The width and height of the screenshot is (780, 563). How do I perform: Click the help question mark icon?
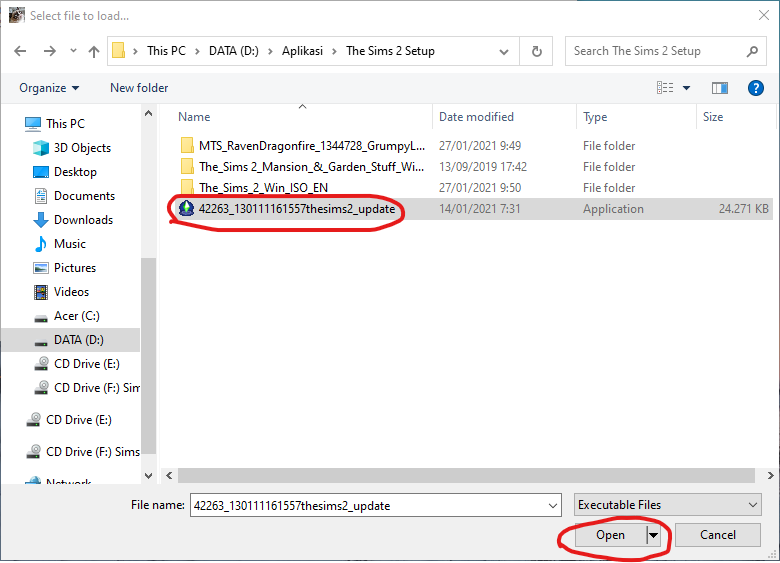pyautogui.click(x=756, y=88)
